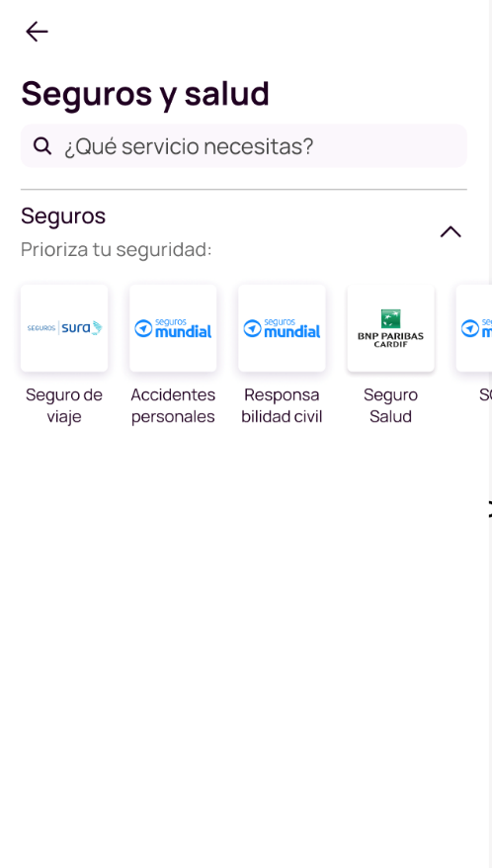
Task: Click the 'Seguro Salud' text label
Action: tap(390, 405)
